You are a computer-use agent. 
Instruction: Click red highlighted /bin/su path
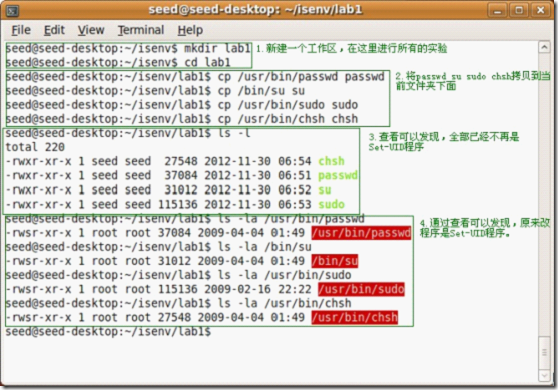coord(335,261)
